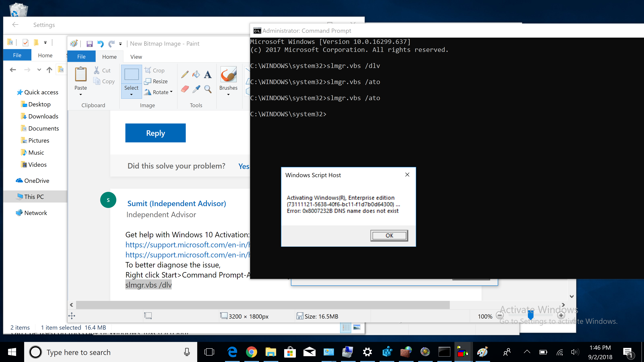Close the Windows Script Host dialog
The height and width of the screenshot is (362, 644).
coord(407,175)
